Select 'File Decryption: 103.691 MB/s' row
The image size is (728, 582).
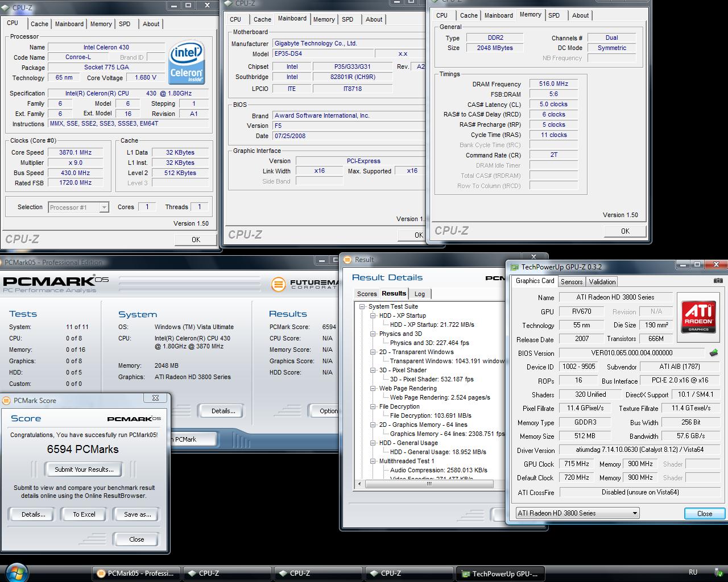point(431,415)
